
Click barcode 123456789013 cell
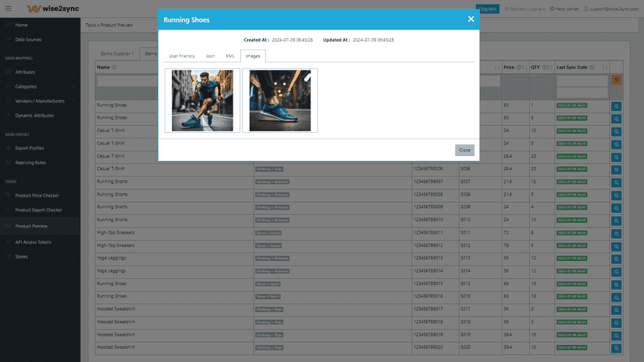point(435,258)
